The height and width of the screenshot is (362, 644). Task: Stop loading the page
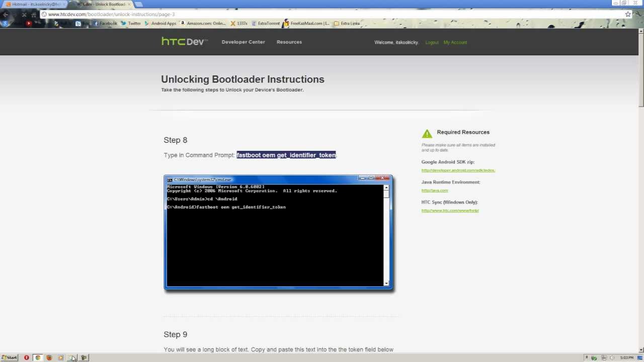(x=24, y=14)
